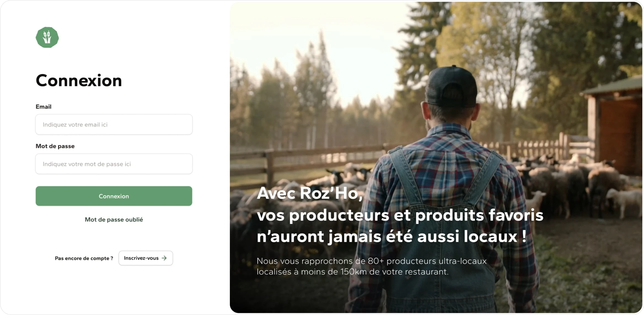Open the Mot de passe oublié link

(114, 220)
